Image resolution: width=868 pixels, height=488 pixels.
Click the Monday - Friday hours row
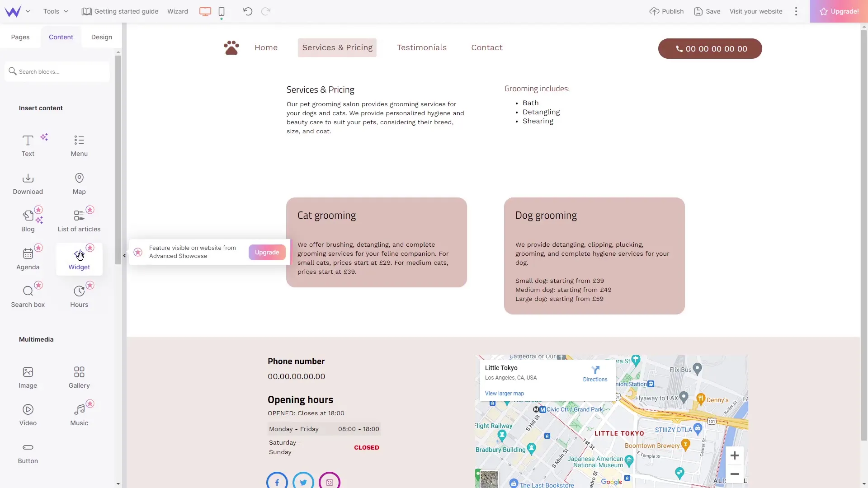pyautogui.click(x=324, y=429)
